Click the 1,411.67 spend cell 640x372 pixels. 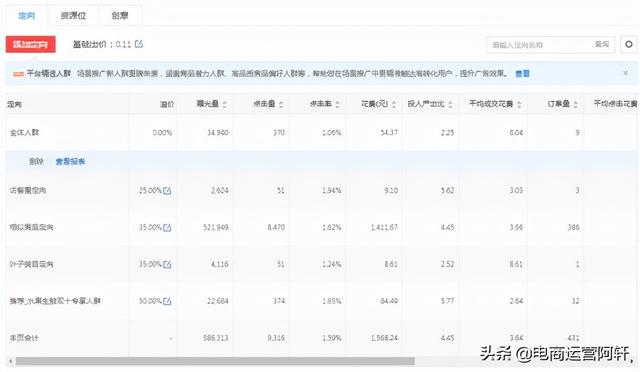(x=384, y=227)
